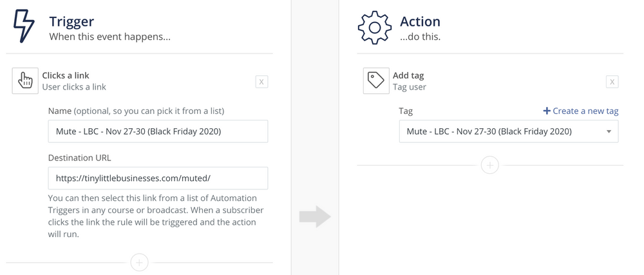Remove the Clicks a link trigger with X
This screenshot has width=644, height=275.
[x=261, y=82]
